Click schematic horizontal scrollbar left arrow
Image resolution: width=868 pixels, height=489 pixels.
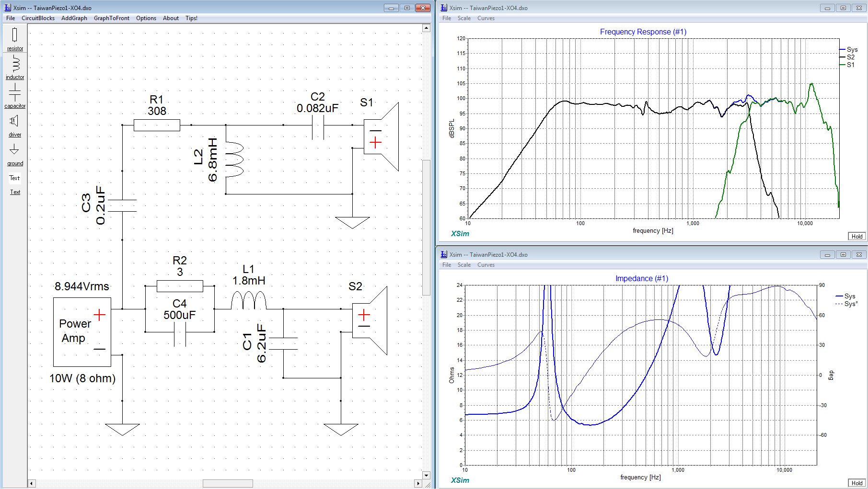(x=32, y=483)
